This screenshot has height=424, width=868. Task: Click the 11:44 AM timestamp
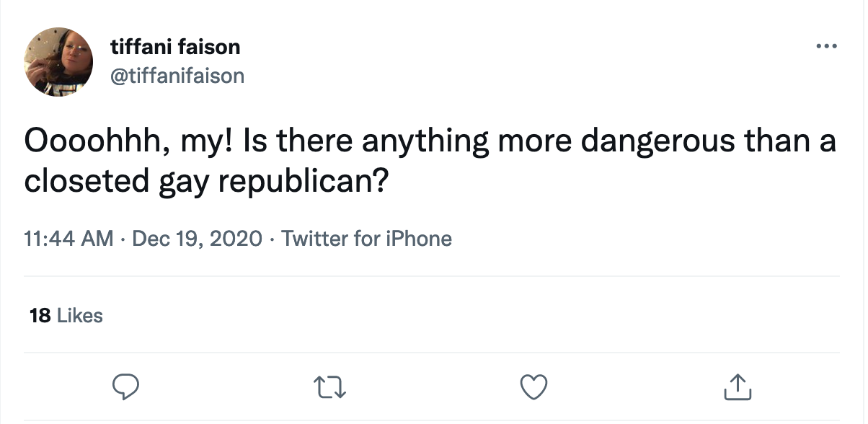tap(68, 239)
